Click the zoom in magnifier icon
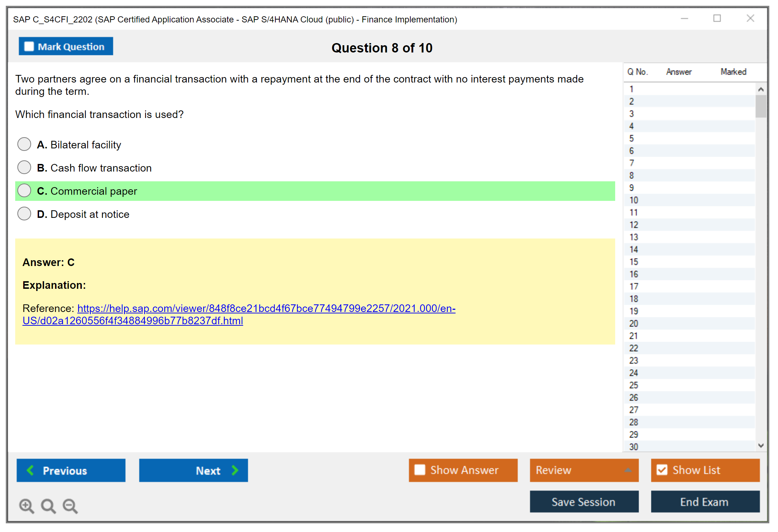 point(26,506)
